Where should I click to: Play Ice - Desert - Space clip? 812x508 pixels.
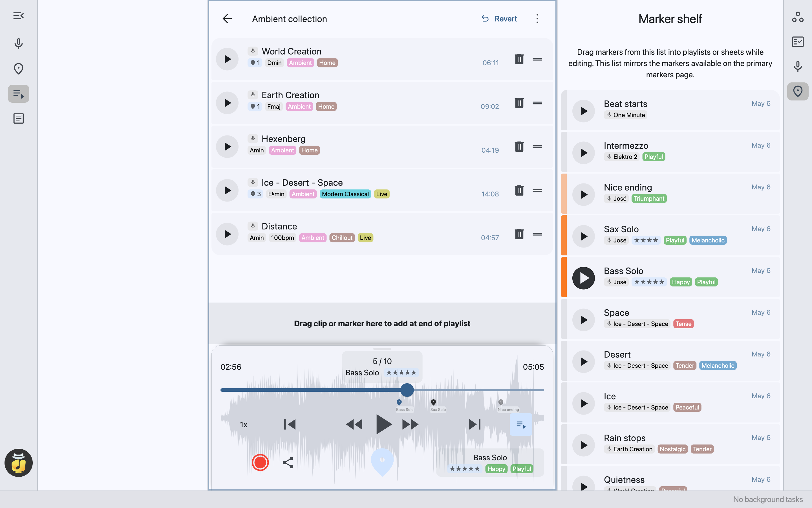227,190
